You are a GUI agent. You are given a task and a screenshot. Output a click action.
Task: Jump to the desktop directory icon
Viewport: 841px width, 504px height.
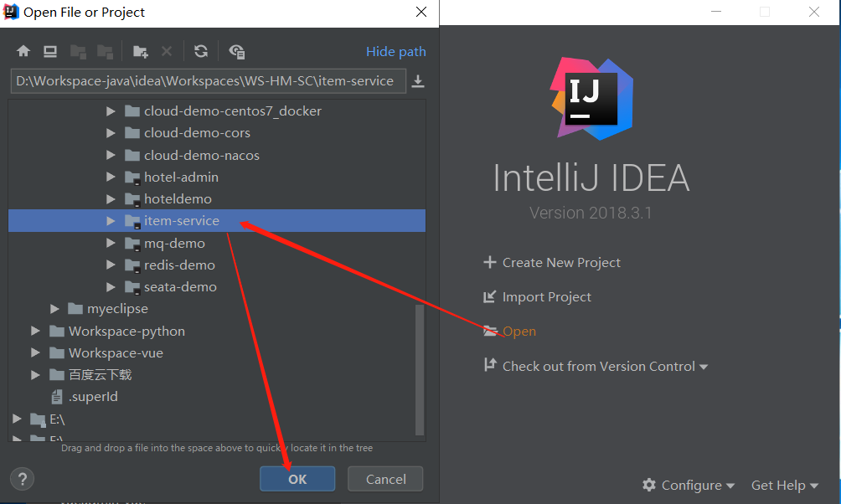[x=50, y=51]
